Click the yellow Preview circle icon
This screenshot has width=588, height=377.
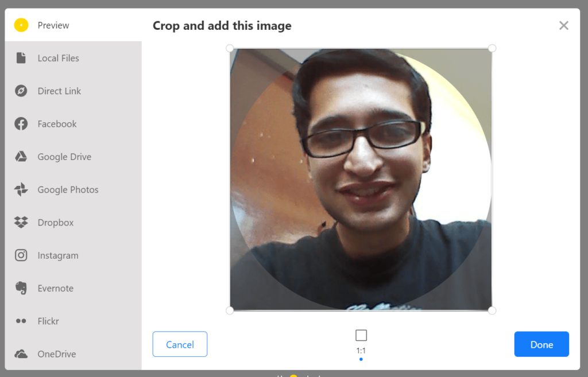[21, 25]
